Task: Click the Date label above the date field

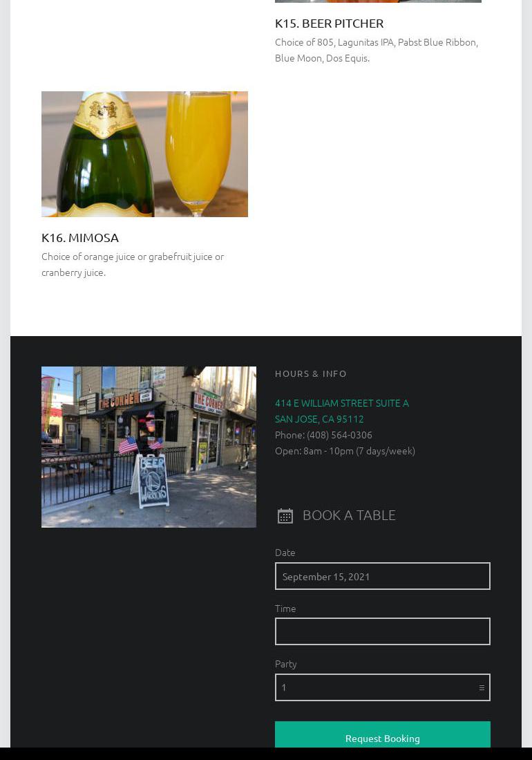Action: (285, 553)
